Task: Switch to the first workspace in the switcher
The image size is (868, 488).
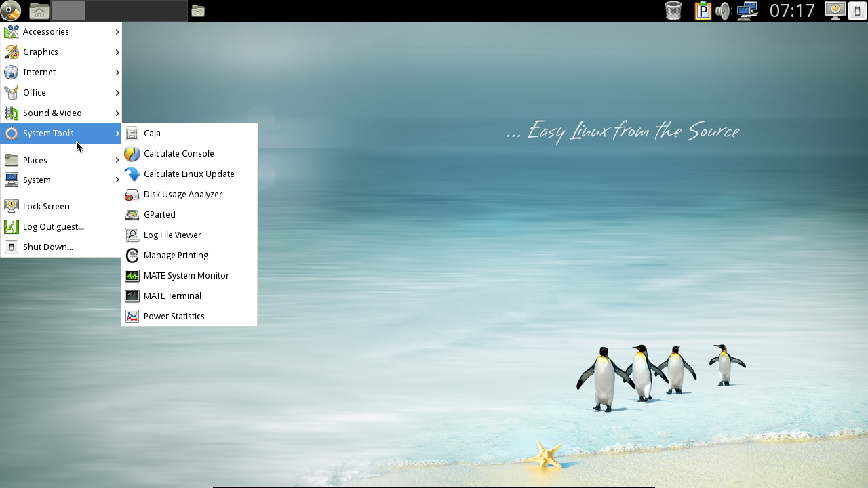Action: [x=68, y=11]
